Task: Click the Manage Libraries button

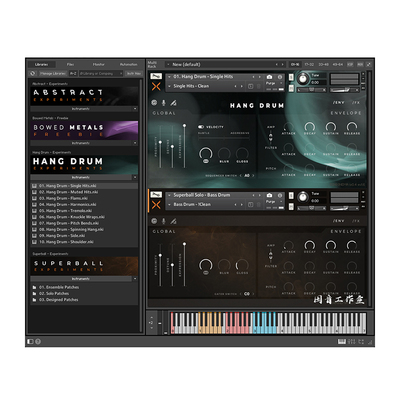Action: pos(53,73)
